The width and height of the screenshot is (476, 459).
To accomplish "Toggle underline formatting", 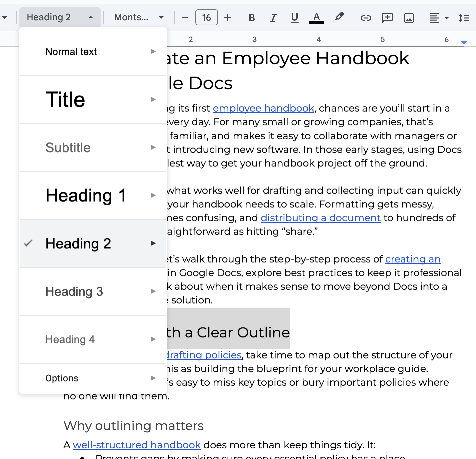I will 294,18.
